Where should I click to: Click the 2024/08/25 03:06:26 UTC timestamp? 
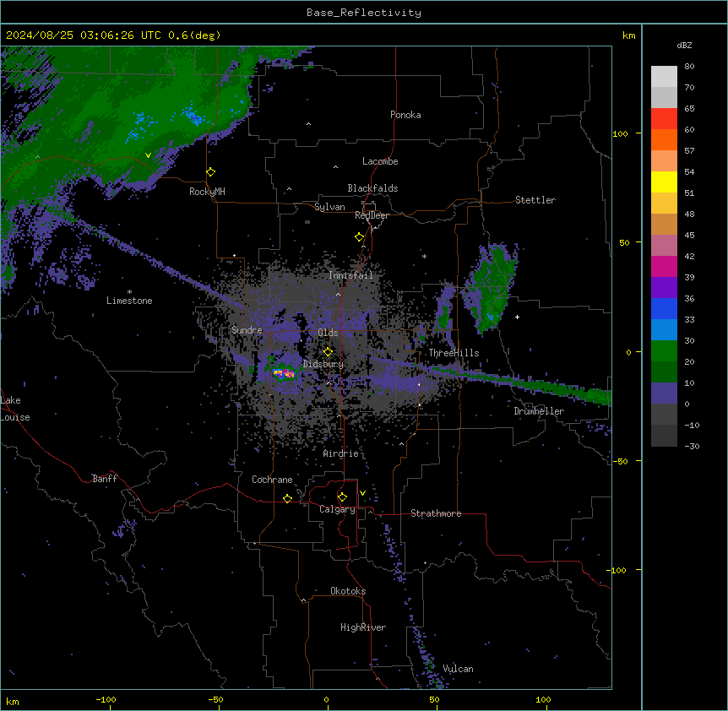[83, 35]
